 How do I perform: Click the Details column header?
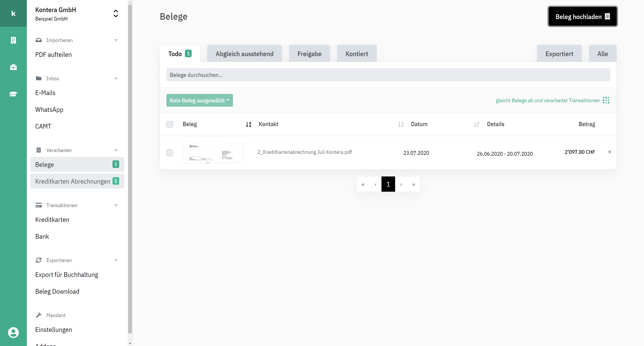(496, 124)
